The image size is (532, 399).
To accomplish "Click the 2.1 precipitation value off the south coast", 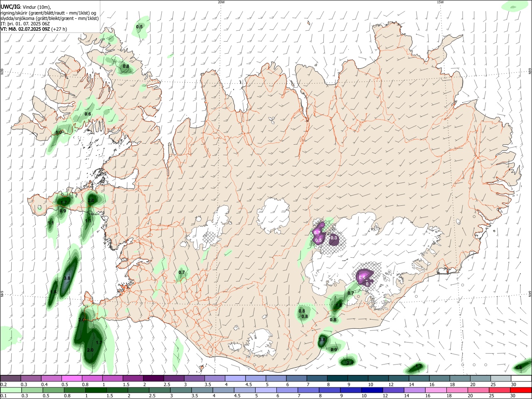I will point(350,363).
